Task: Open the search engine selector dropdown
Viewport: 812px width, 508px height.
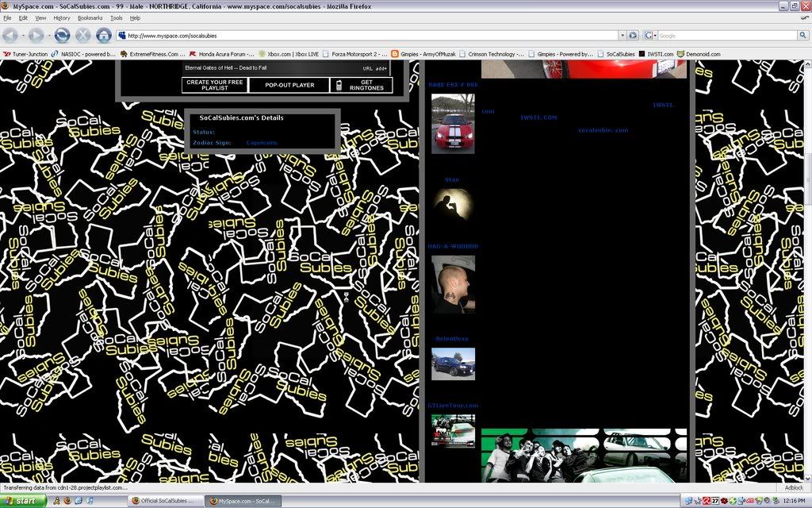Action: coord(650,35)
